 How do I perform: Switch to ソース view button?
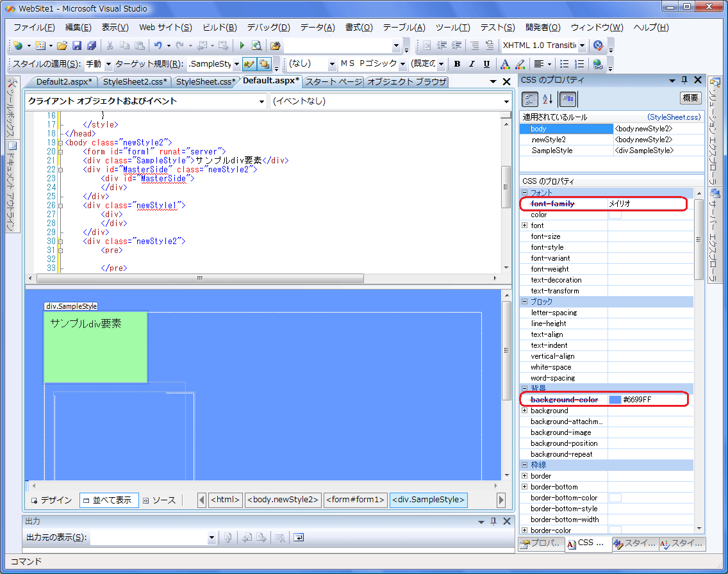[160, 500]
